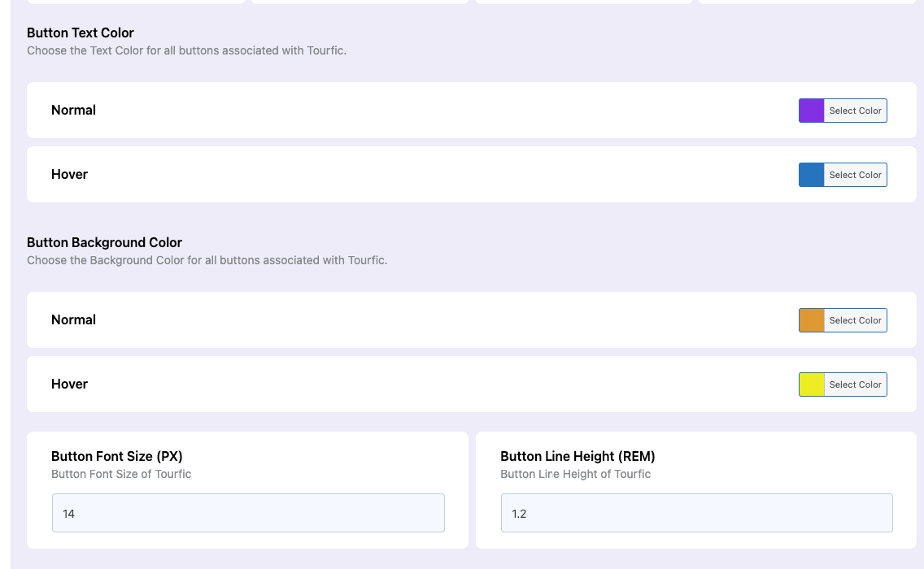
Task: Click the Button Text Color section heading
Action: tap(81, 33)
